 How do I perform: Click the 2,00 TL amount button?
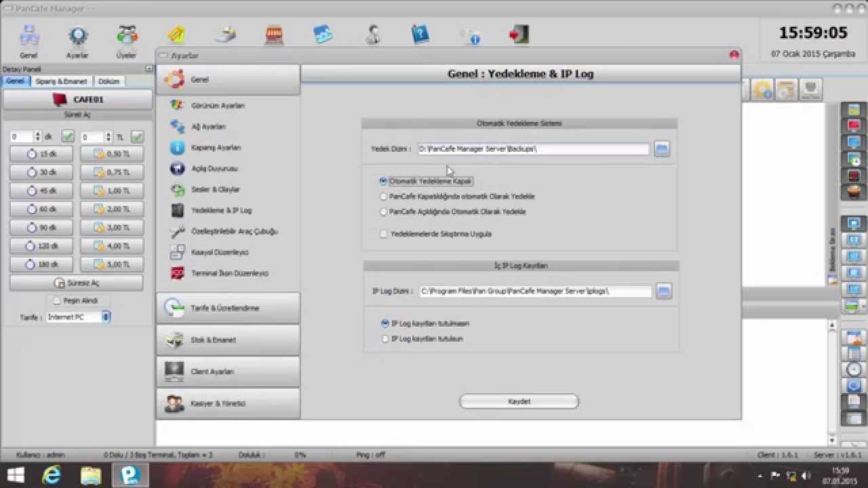point(112,209)
